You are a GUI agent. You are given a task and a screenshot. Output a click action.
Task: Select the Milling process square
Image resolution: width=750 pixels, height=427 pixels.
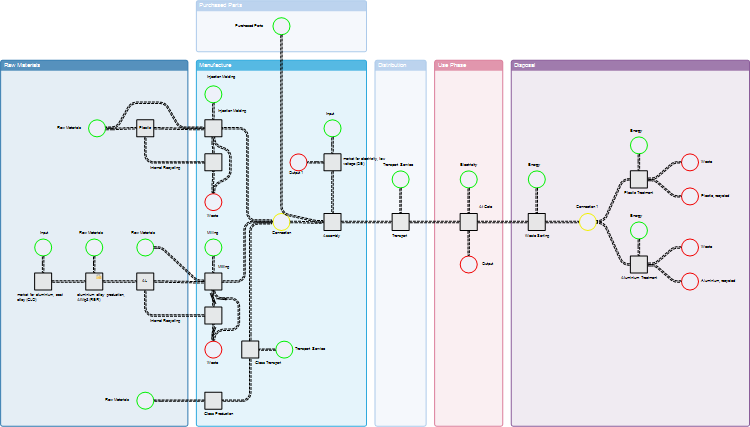(213, 281)
